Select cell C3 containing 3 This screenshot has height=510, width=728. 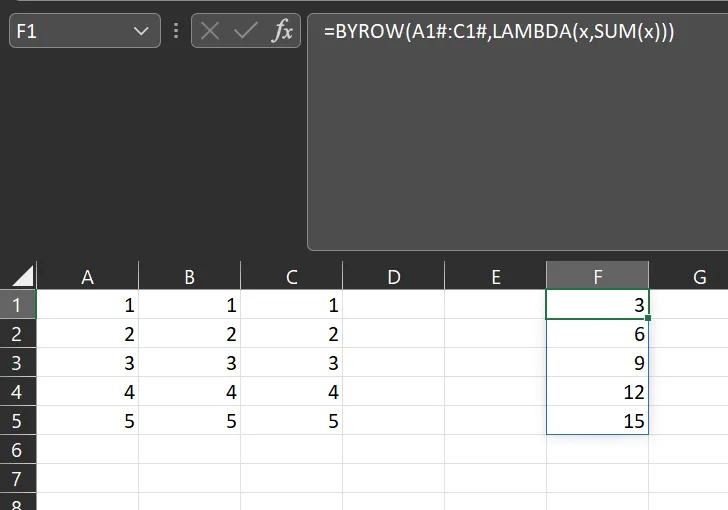[292, 362]
